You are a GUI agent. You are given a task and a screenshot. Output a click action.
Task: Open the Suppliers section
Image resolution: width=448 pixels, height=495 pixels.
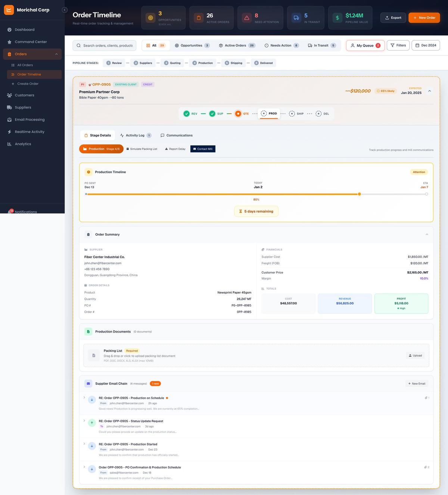pos(23,107)
